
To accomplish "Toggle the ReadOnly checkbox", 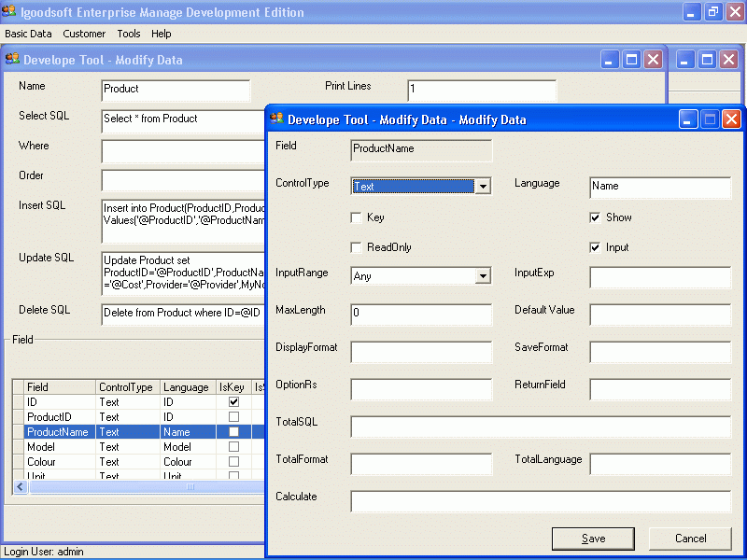I will coord(357,247).
